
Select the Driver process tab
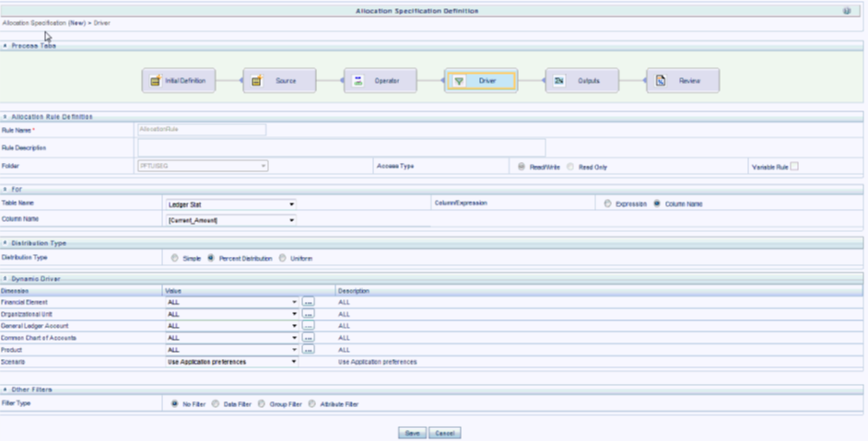point(481,81)
